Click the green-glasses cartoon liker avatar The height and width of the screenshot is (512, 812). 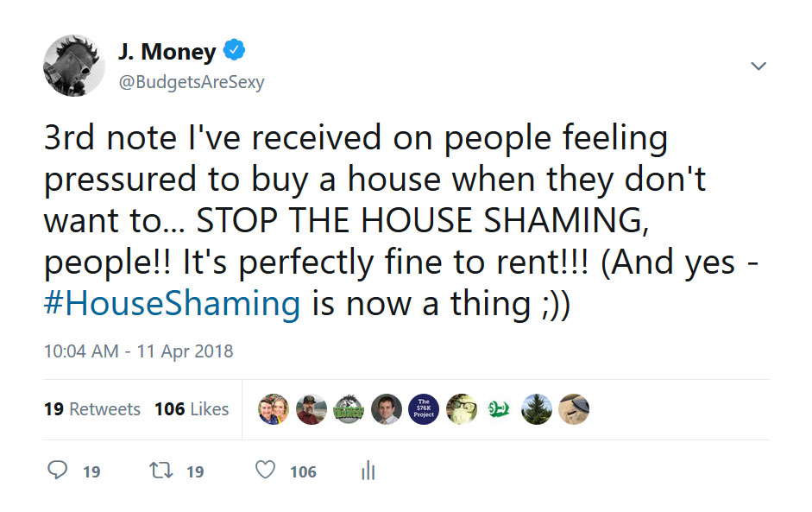pos(462,409)
